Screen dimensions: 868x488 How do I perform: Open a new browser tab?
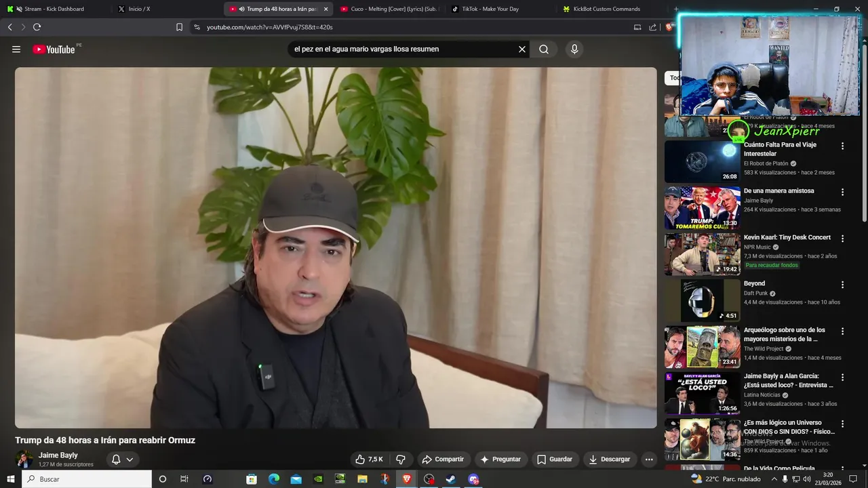[675, 9]
